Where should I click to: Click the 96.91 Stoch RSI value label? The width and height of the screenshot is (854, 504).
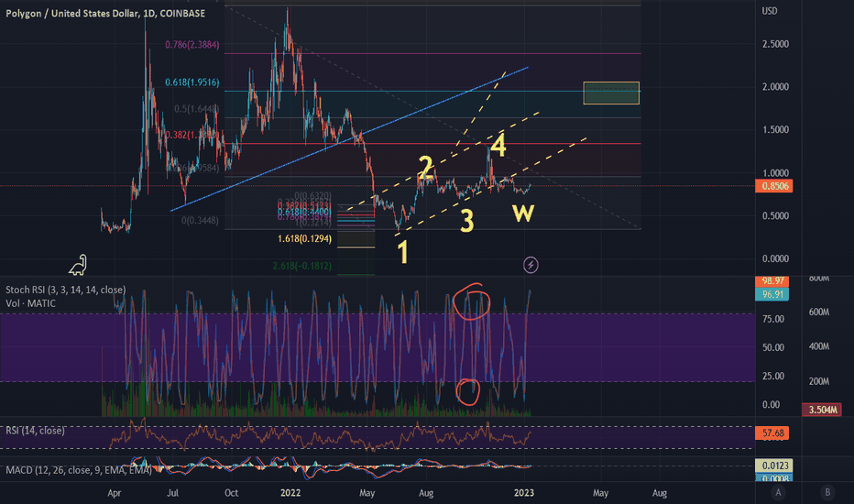coord(772,294)
